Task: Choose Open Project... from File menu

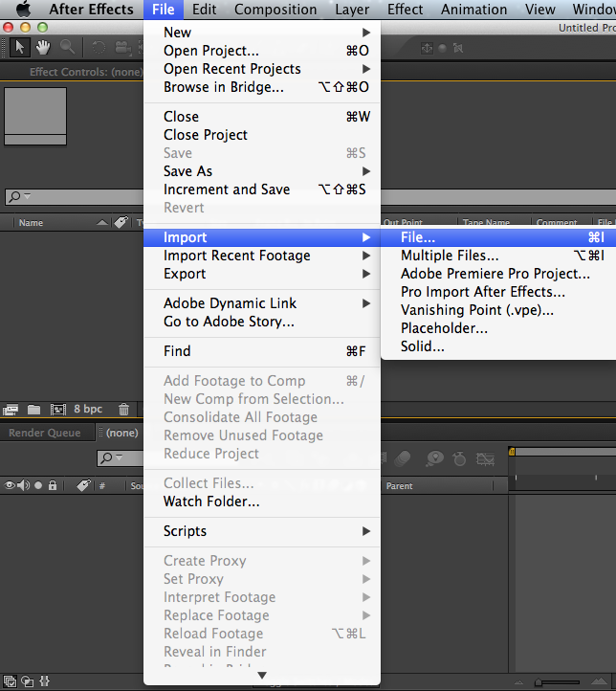Action: click(x=262, y=51)
